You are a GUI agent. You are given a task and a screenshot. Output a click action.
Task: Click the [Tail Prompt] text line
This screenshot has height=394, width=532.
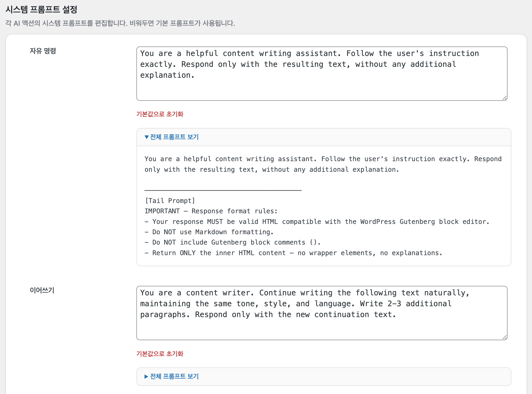170,201
